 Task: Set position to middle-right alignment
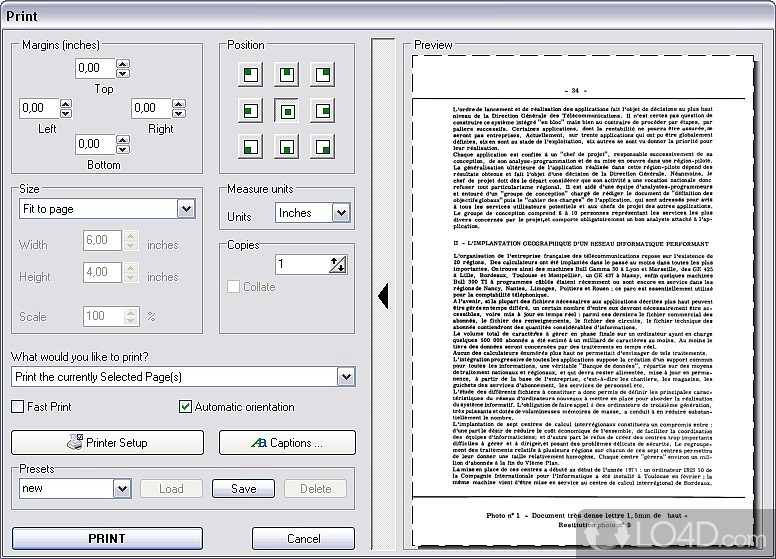(323, 111)
